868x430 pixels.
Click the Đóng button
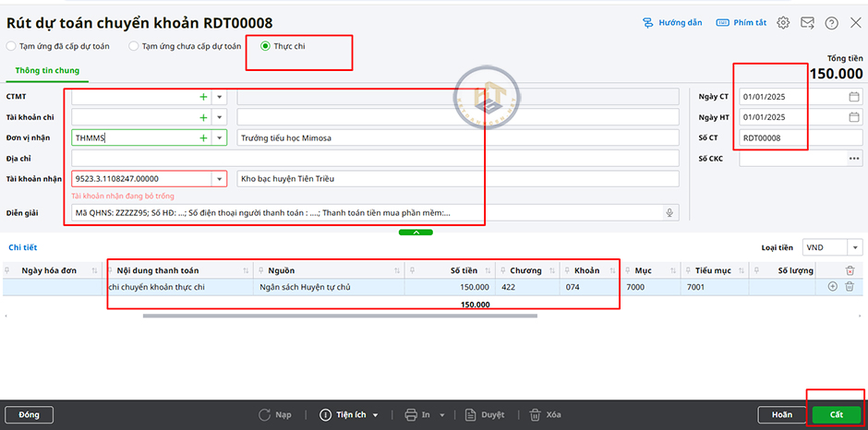(x=29, y=415)
